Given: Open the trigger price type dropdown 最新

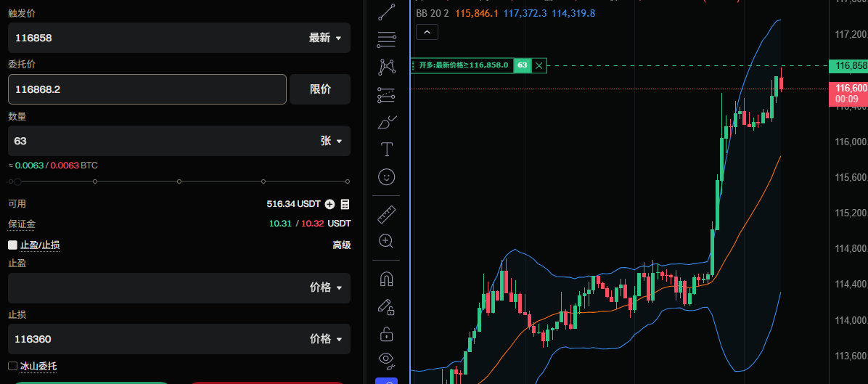Looking at the screenshot, I should coord(325,38).
